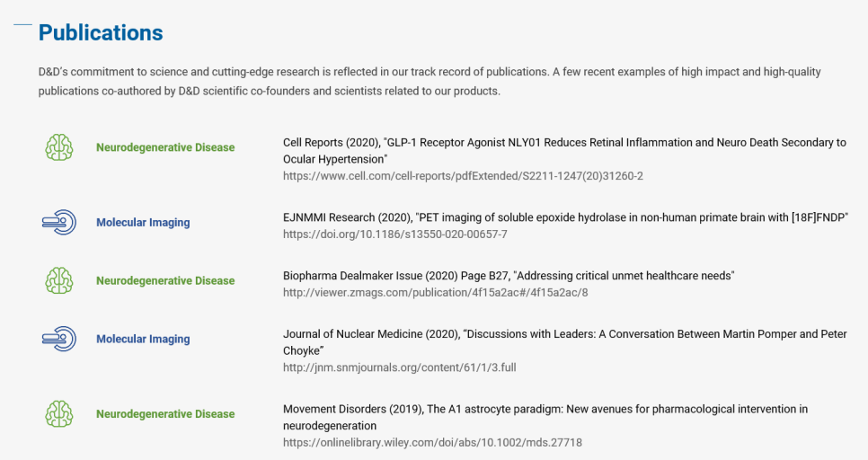Click brain icon beside Cell Reports publication
868x460 pixels.
[59, 147]
